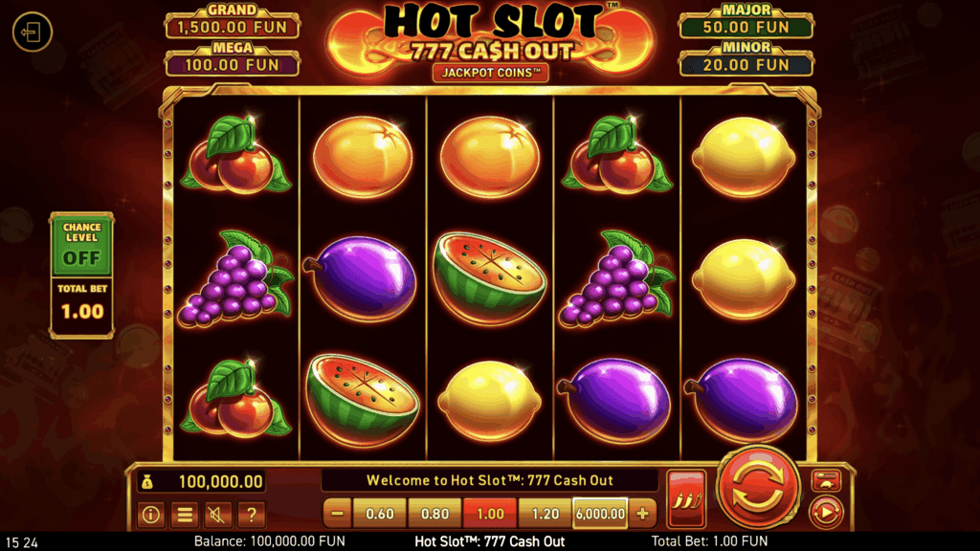This screenshot has height=551, width=980.
Task: Choose the 6,000.00 max bet value
Action: [x=600, y=514]
